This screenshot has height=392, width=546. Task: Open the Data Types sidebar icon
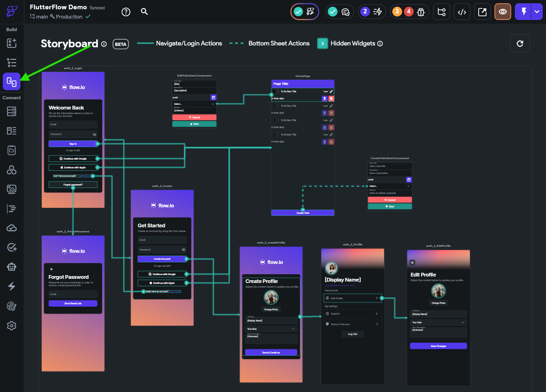click(12, 131)
